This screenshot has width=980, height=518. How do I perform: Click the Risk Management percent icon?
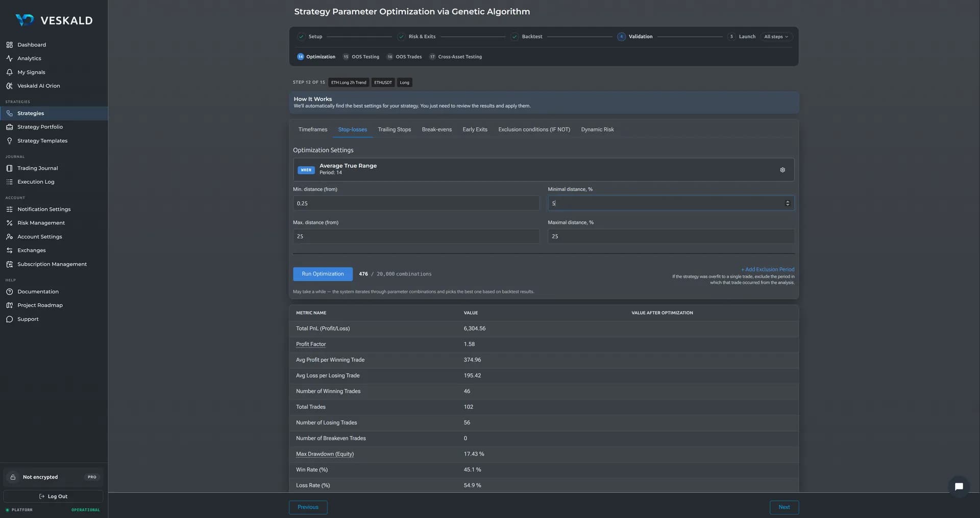pyautogui.click(x=9, y=223)
